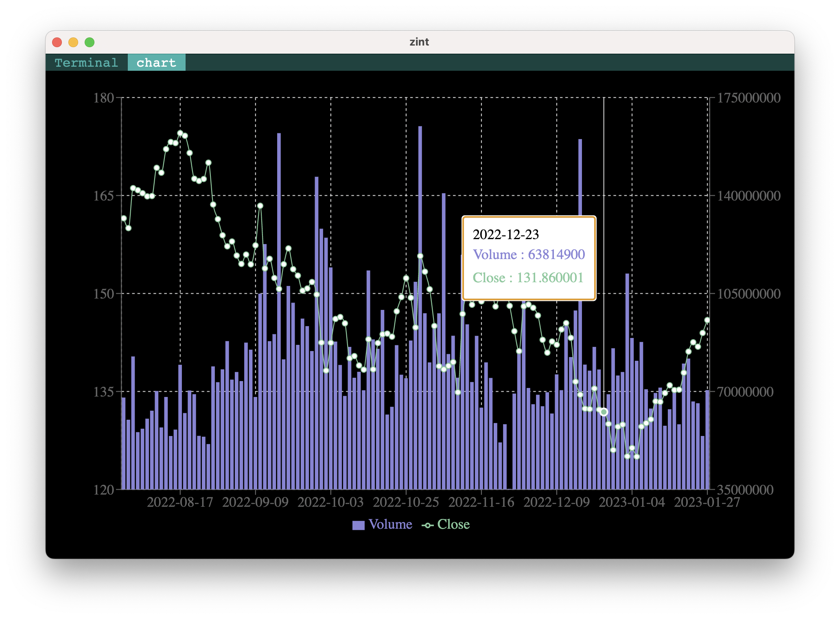This screenshot has width=840, height=619.
Task: Click the 35000000 right axis label
Action: tap(745, 490)
